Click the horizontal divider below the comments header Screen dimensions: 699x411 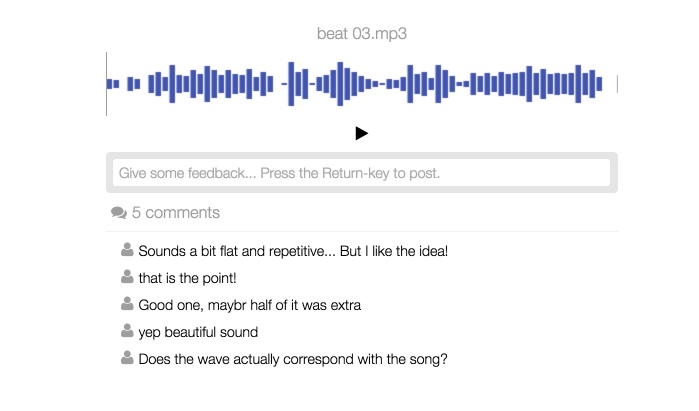362,231
